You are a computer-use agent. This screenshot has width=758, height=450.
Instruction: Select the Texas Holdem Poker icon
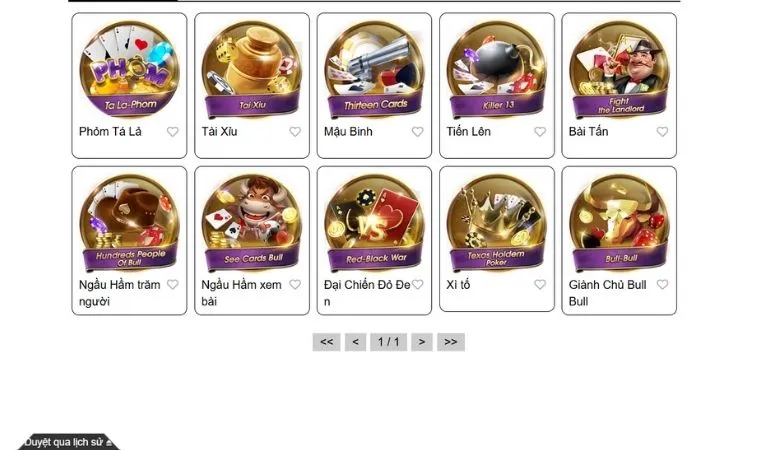496,223
